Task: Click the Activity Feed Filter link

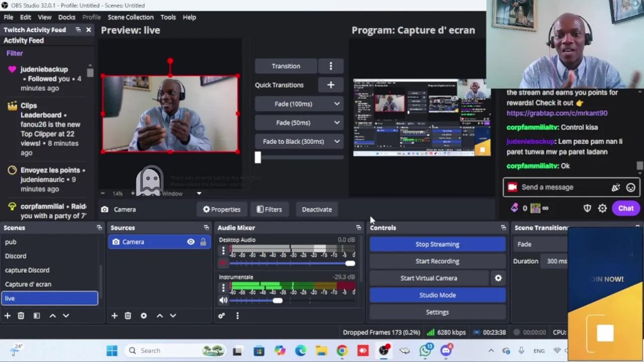Action: coord(15,53)
